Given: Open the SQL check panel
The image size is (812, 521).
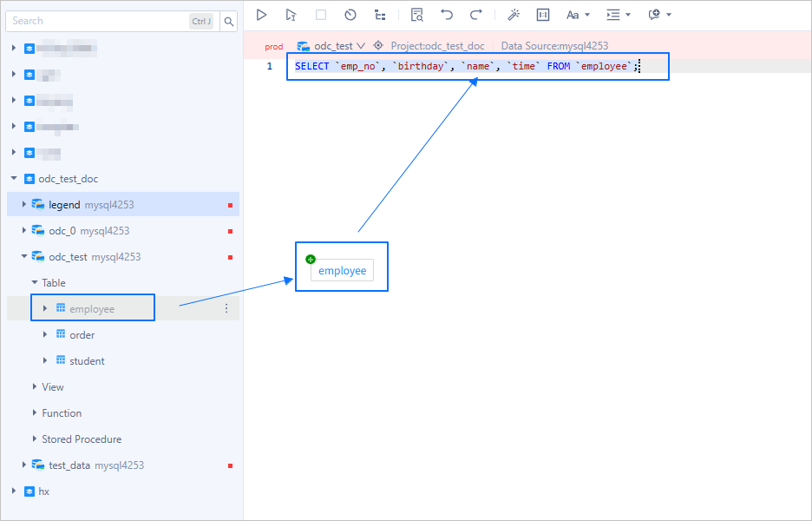Looking at the screenshot, I should click(x=416, y=14).
